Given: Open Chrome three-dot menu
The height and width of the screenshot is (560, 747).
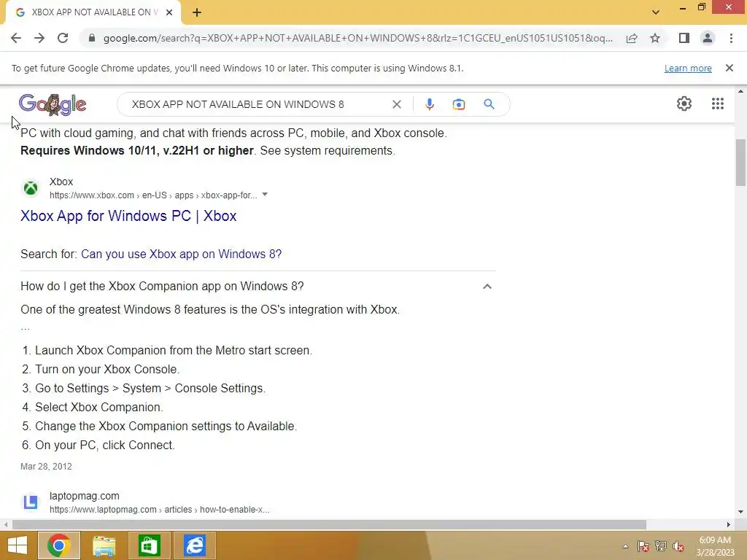Looking at the screenshot, I should [x=731, y=38].
